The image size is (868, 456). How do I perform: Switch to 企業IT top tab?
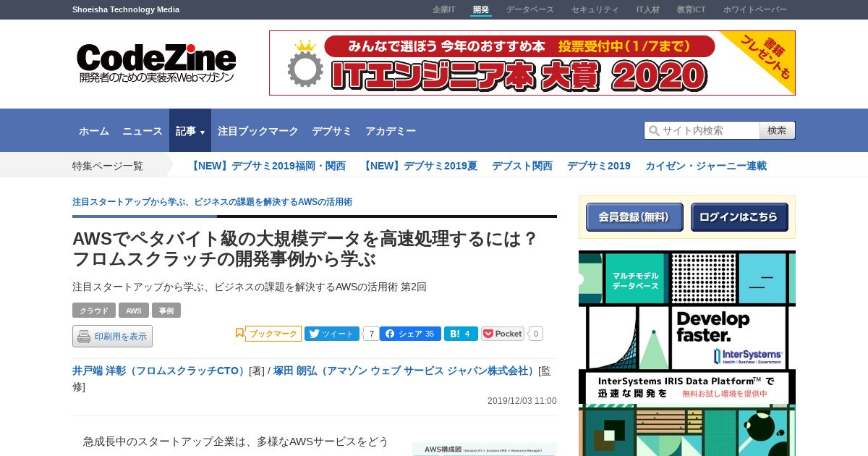(444, 9)
